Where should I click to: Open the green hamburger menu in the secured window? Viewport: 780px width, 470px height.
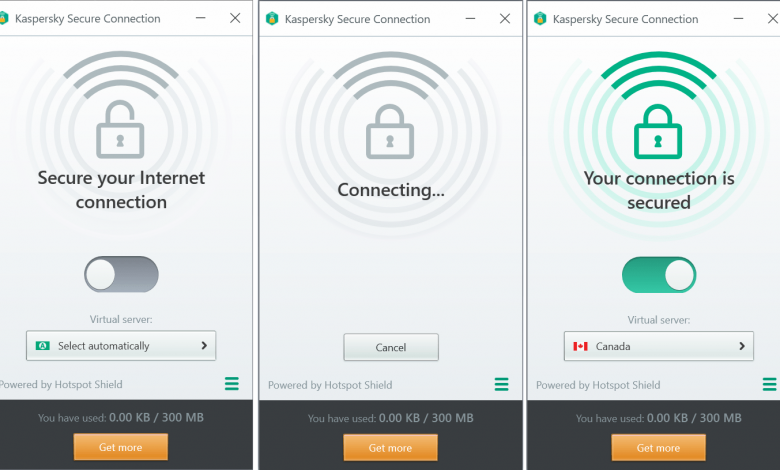point(768,384)
